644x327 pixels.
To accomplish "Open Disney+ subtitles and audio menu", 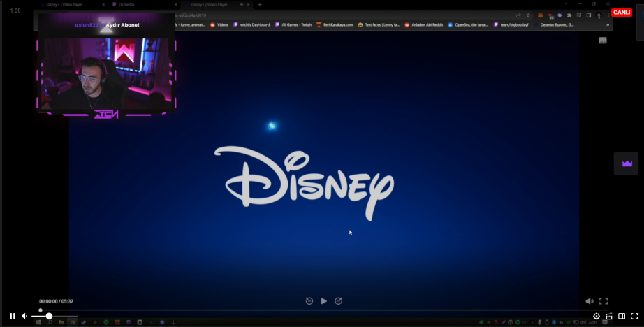I will click(603, 41).
